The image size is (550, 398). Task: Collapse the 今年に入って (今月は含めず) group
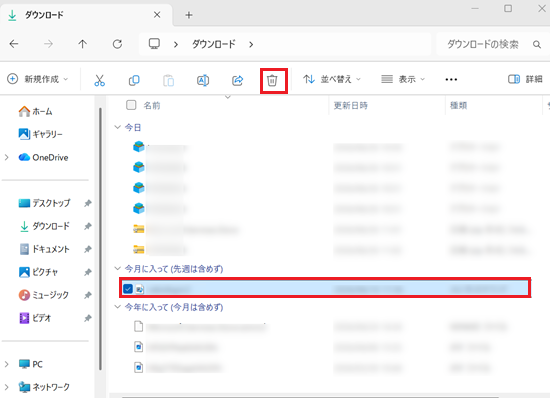[118, 306]
